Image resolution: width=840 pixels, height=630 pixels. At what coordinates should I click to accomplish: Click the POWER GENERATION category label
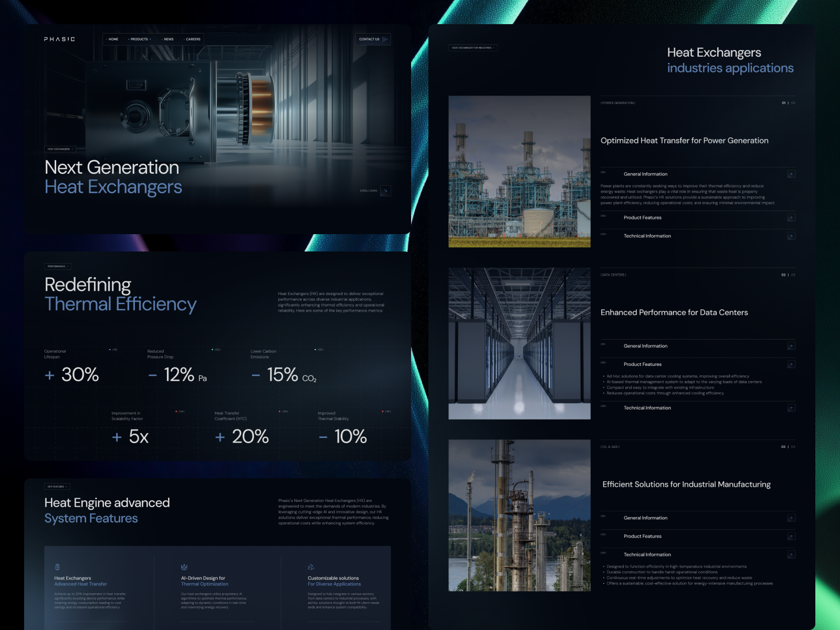[x=618, y=103]
